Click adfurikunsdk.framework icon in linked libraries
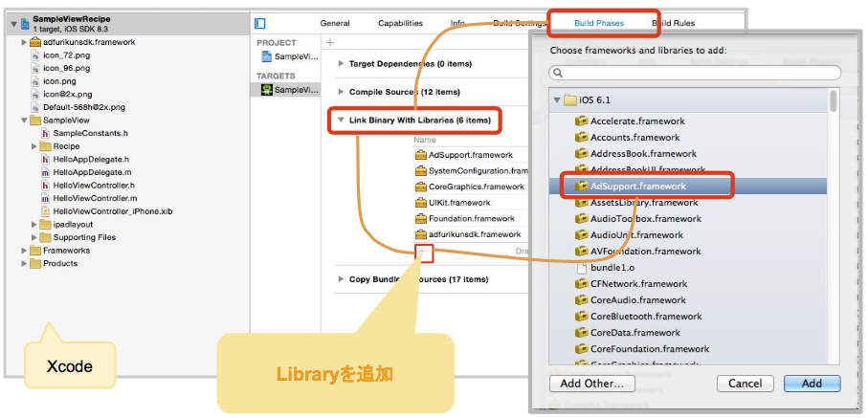The height and width of the screenshot is (418, 868). tap(421, 234)
